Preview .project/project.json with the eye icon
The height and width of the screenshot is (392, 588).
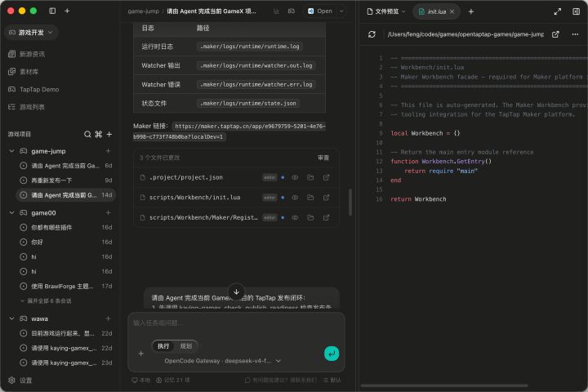[x=295, y=177]
